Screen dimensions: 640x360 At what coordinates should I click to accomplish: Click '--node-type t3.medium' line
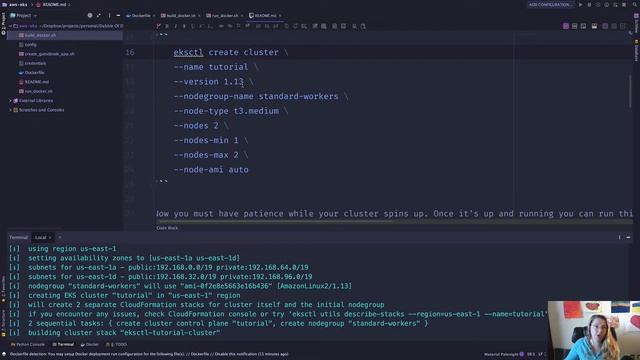pos(231,111)
